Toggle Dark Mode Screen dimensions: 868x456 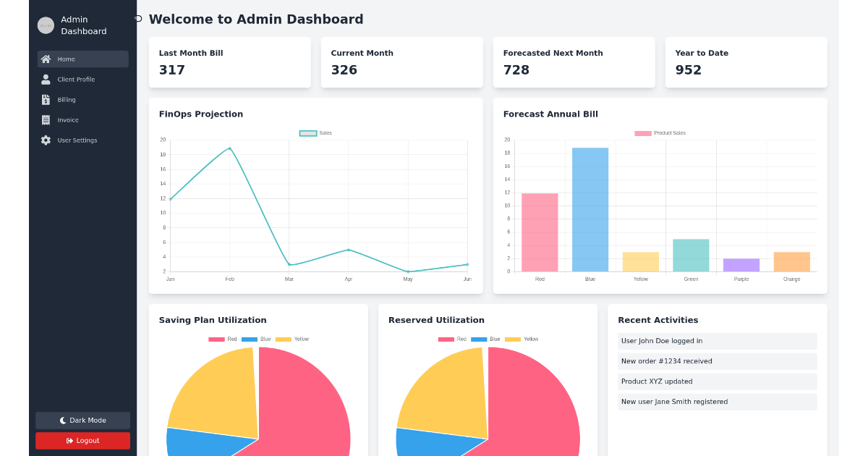coord(82,421)
